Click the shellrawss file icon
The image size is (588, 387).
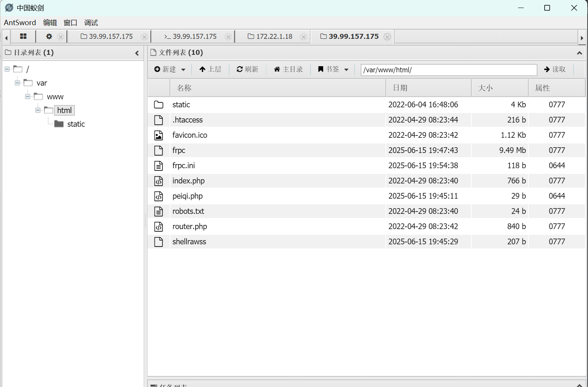click(158, 242)
